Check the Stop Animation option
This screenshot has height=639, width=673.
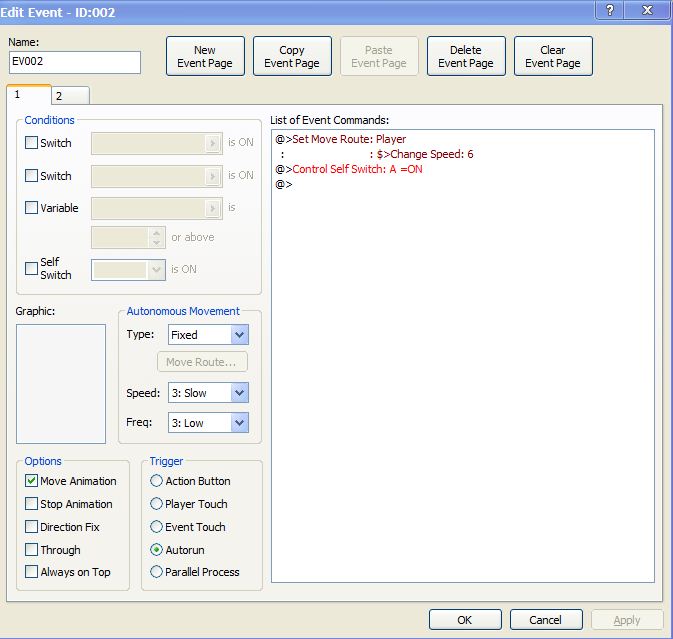pyautogui.click(x=31, y=504)
